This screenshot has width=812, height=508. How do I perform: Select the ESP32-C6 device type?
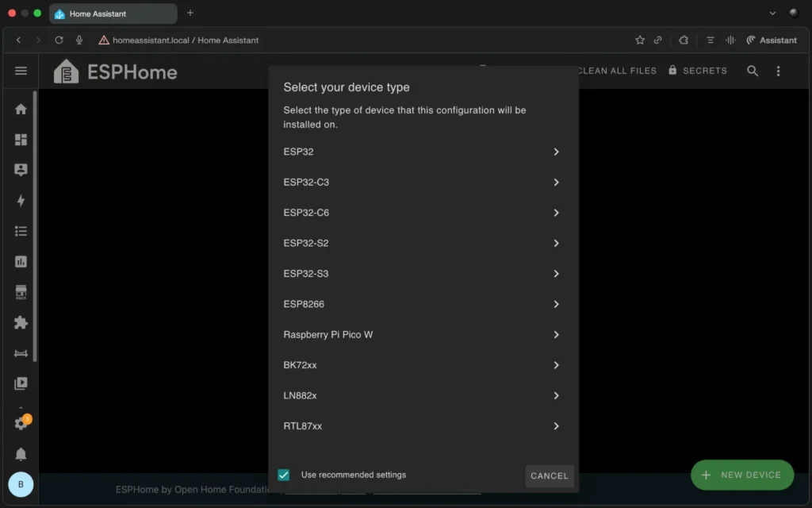click(x=423, y=213)
